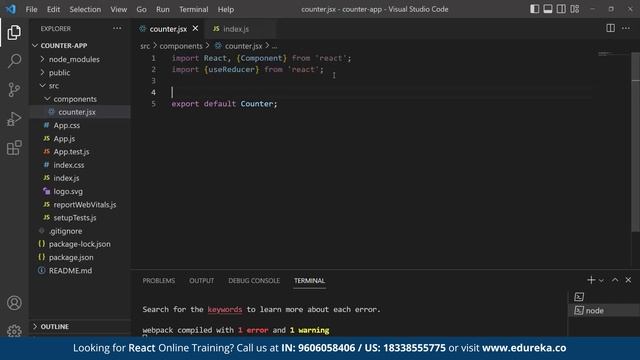Image resolution: width=640 pixels, height=360 pixels.
Task: Toggle primary side bar layout button
Action: click(534, 9)
